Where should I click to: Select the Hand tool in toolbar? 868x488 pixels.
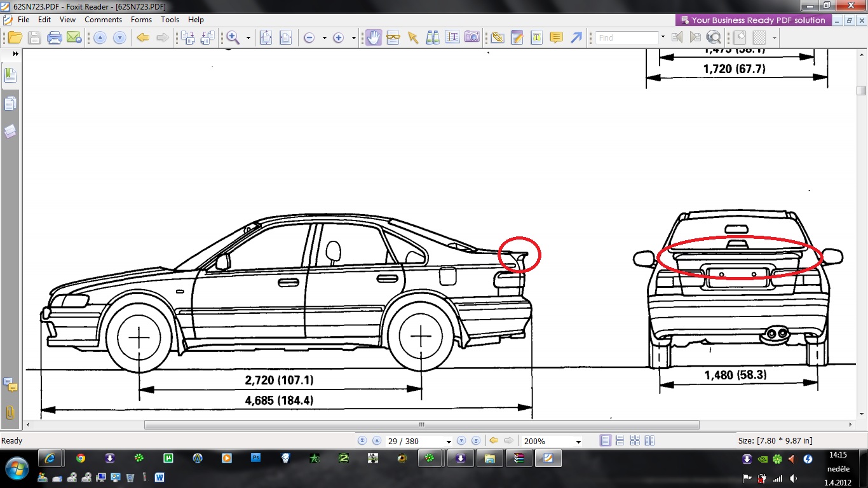pos(373,37)
